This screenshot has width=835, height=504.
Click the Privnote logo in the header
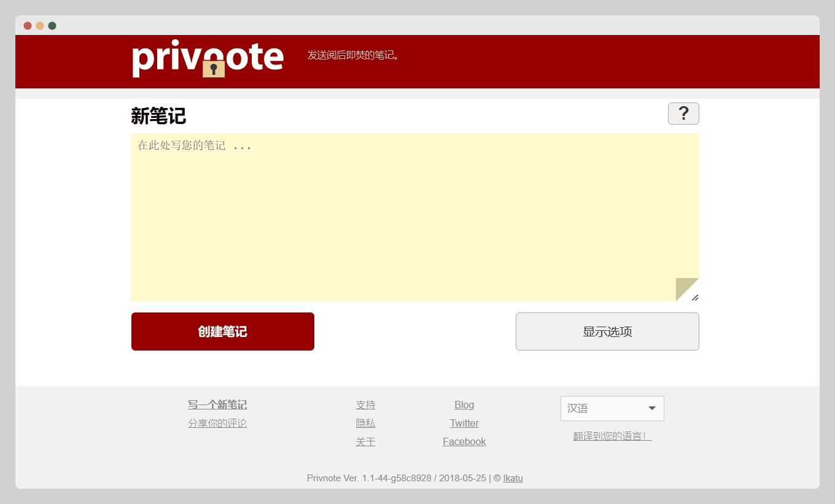pos(208,59)
